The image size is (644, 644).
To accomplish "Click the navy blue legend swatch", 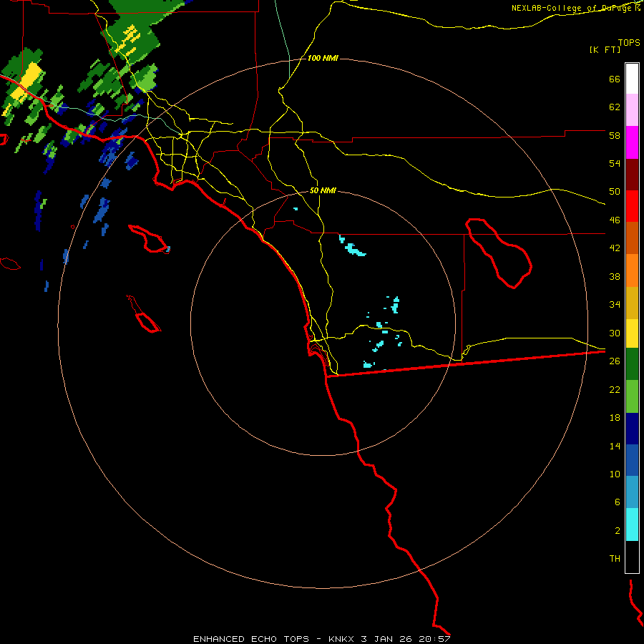I will click(632, 429).
